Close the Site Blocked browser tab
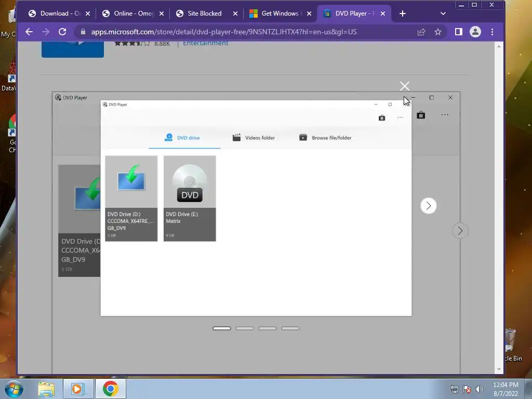The height and width of the screenshot is (399, 532). (235, 14)
